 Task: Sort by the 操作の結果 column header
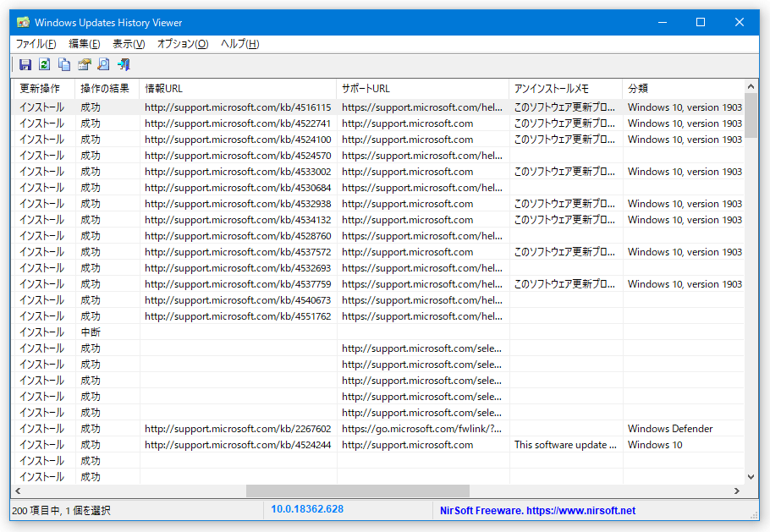click(107, 89)
